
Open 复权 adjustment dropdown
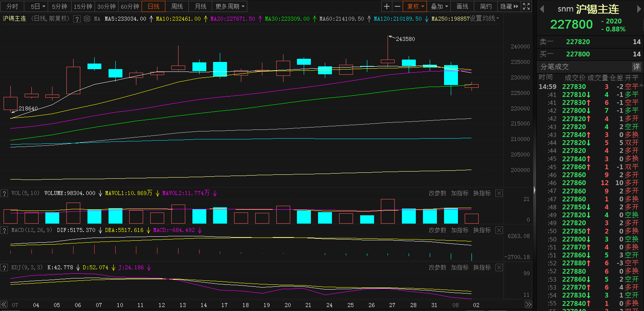(x=415, y=6)
